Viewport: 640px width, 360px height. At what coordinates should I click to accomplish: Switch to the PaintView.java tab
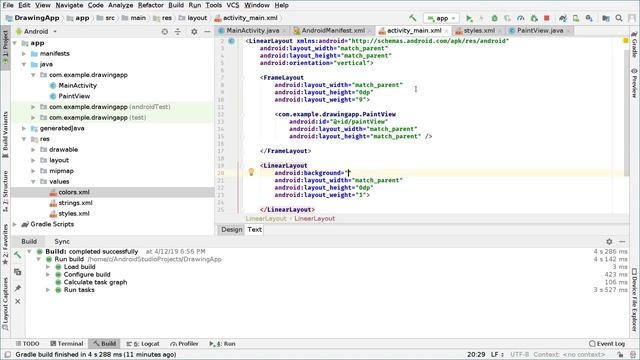pos(540,31)
